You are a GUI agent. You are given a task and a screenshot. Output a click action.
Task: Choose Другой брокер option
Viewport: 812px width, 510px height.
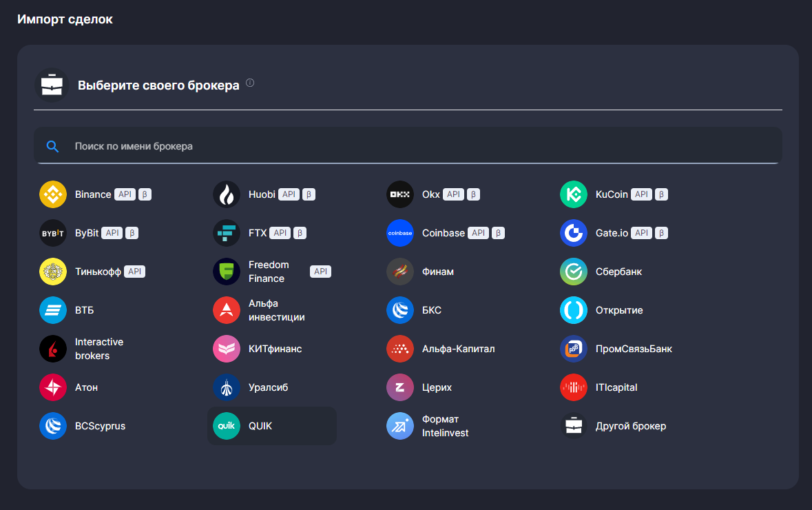tap(630, 426)
